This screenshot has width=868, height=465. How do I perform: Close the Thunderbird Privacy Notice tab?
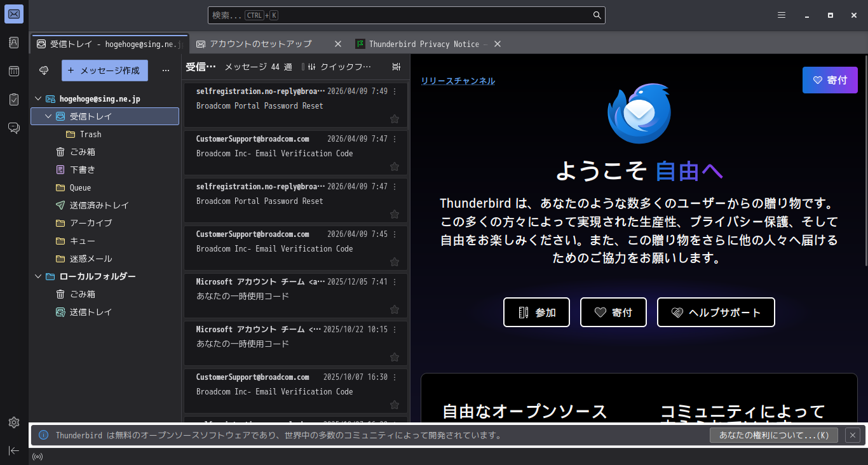click(x=498, y=44)
